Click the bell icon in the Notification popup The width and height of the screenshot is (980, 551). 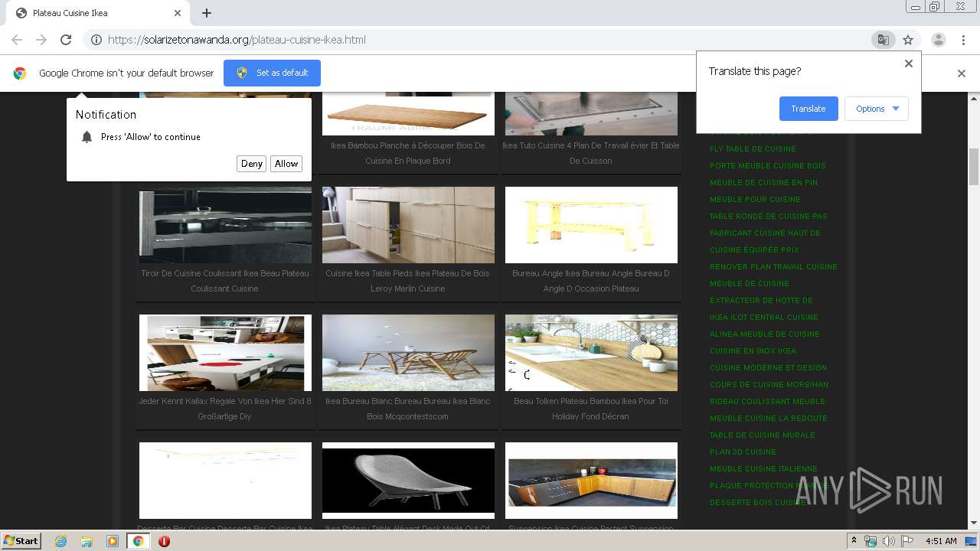coord(87,137)
